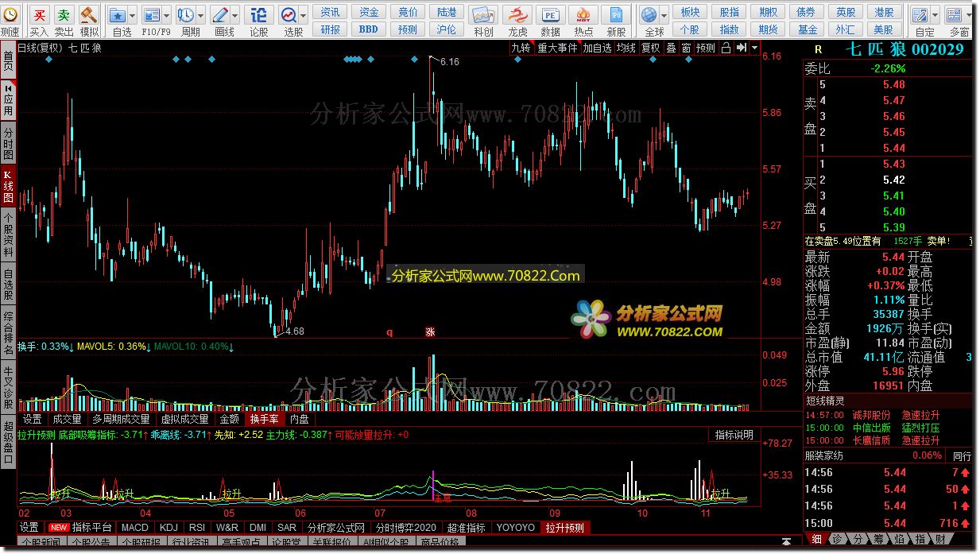Click the 诊 diagnosis tab at bottom right
This screenshot has width=980, height=554.
[837, 539]
